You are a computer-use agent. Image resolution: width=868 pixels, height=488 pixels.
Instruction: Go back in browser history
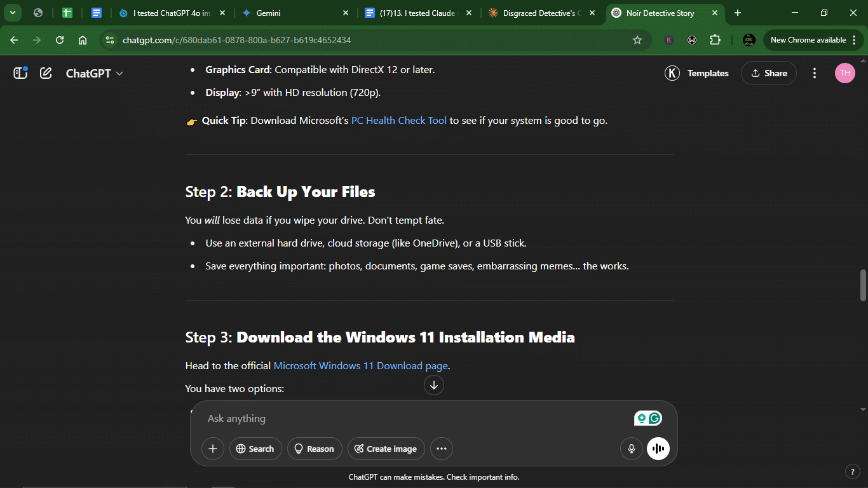(x=14, y=40)
